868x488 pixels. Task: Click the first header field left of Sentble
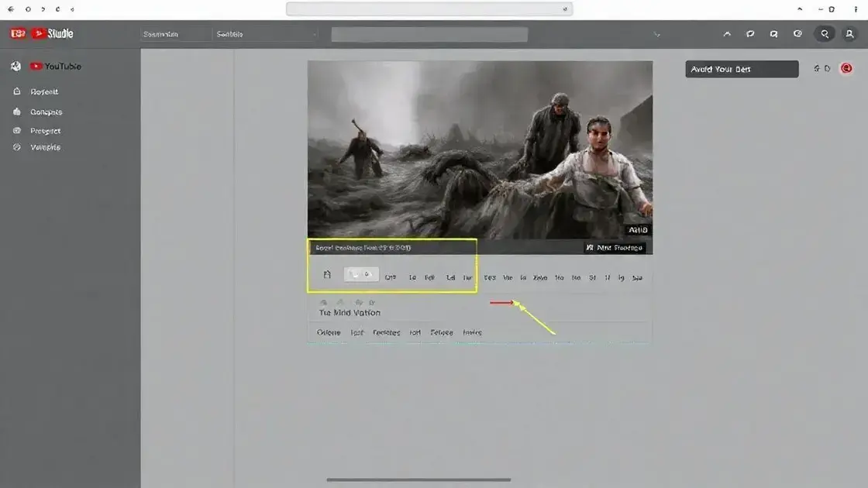point(175,34)
